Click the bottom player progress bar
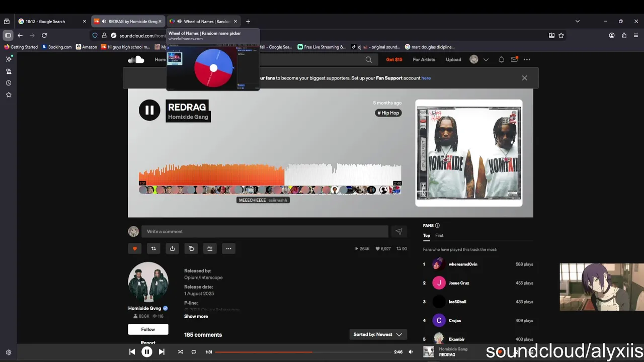Viewport: 644px width, 362px height. (302, 352)
